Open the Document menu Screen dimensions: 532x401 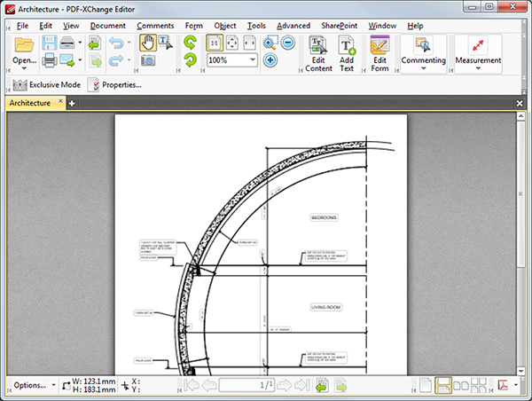108,26
